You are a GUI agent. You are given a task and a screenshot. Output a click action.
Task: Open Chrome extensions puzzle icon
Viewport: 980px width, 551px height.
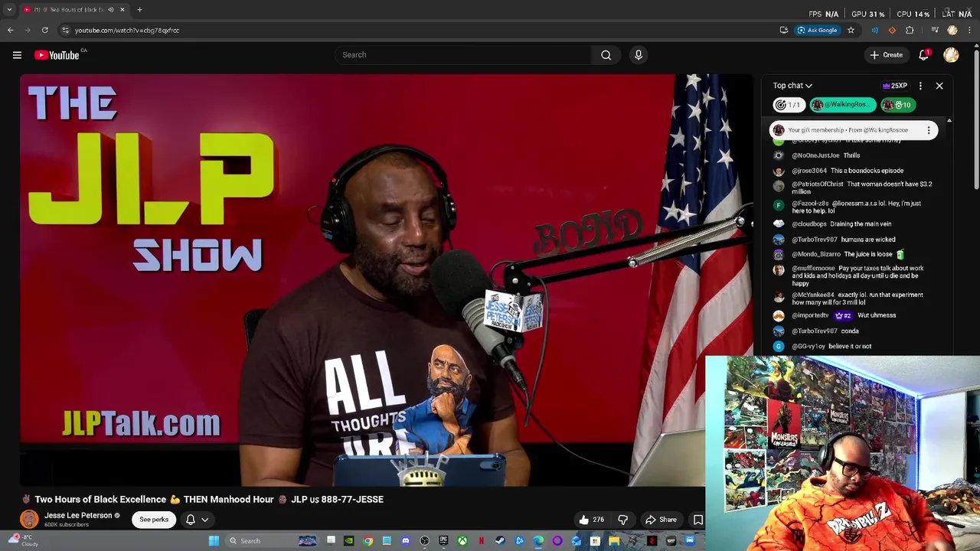(x=910, y=30)
